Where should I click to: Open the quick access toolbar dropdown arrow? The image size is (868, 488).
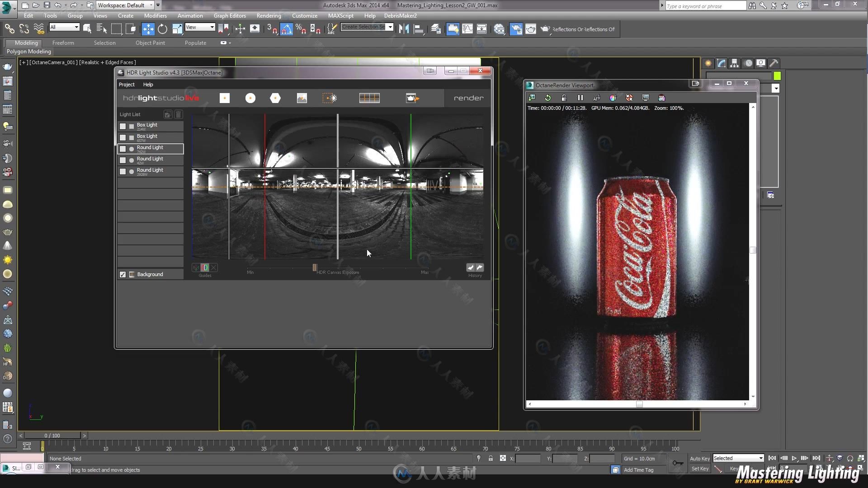[158, 5]
